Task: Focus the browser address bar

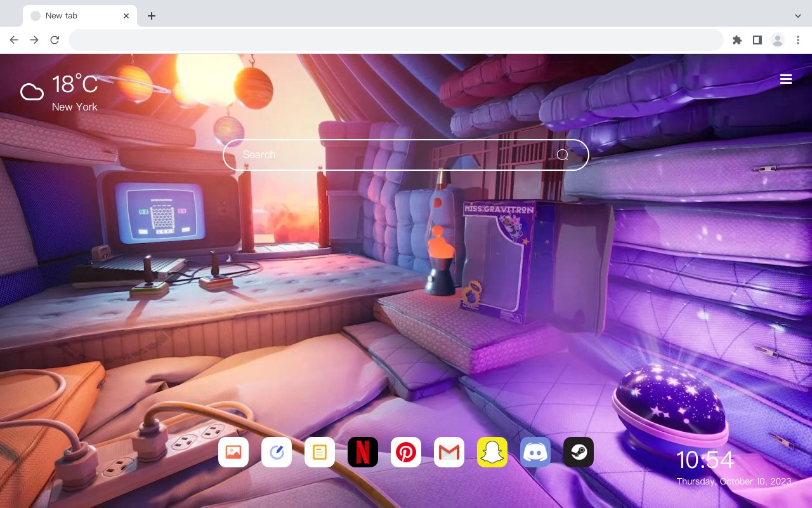Action: [x=396, y=40]
